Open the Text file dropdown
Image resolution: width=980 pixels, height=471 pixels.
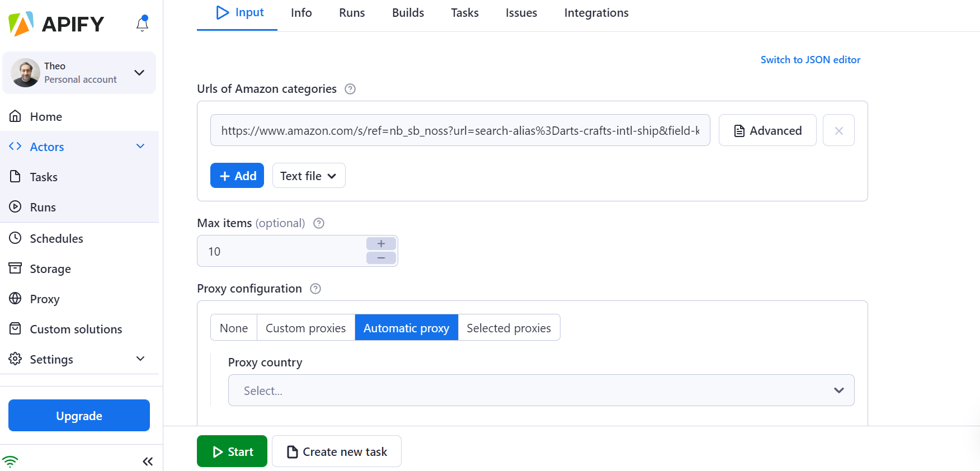click(309, 176)
